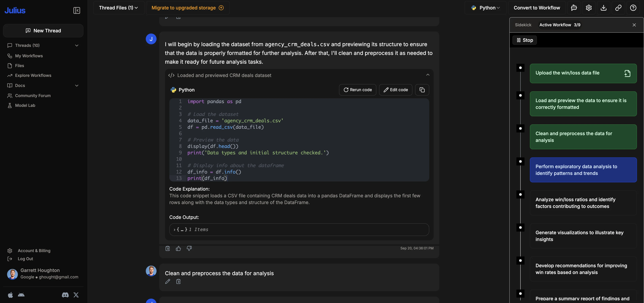644x303 pixels.
Task: Open settings gear in top toolbar
Action: [588, 8]
